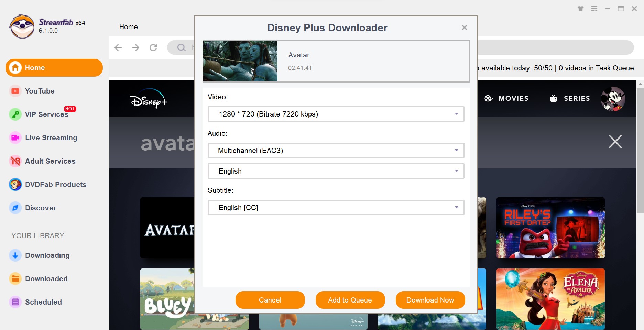The image size is (644, 330).
Task: Click the Home house icon
Action: pos(15,68)
